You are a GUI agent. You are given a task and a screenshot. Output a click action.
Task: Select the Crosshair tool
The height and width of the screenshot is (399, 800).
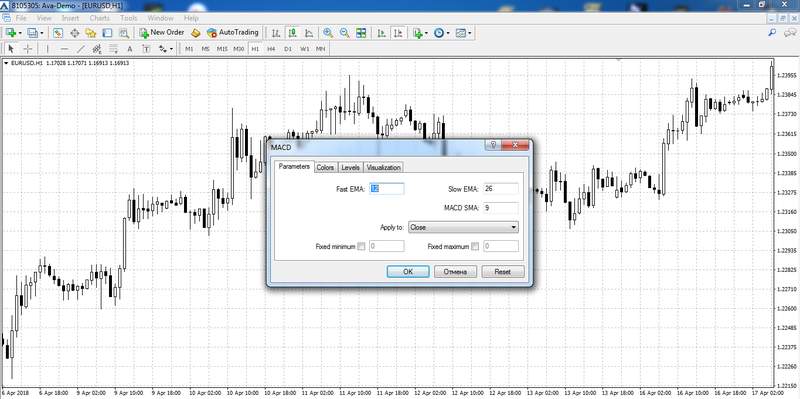28,49
